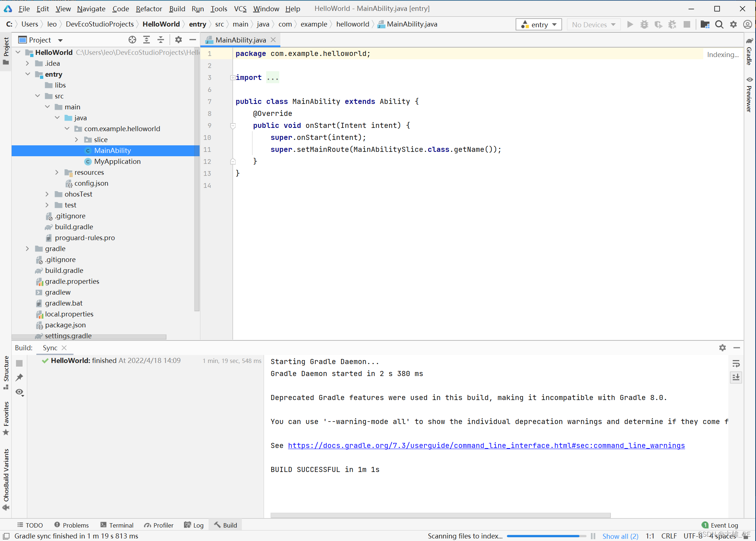This screenshot has width=756, height=541.
Task: Open the Profiler tool window
Action: point(159,525)
